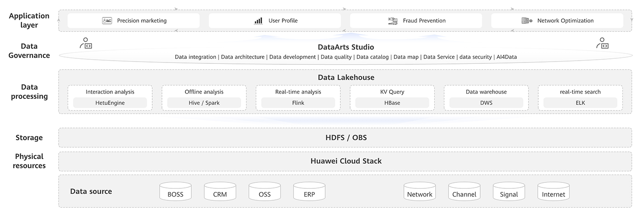Click the User Profile bar chart icon
644x215 pixels.
tap(259, 21)
